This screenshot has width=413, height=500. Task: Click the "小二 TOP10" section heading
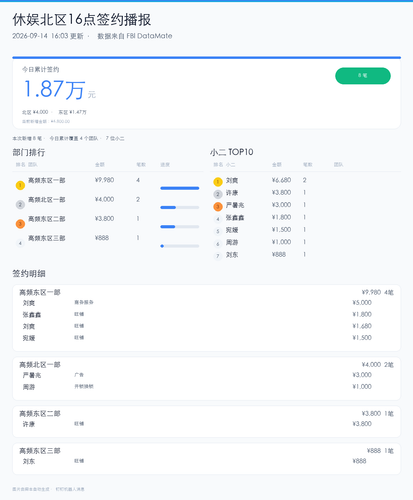[232, 152]
